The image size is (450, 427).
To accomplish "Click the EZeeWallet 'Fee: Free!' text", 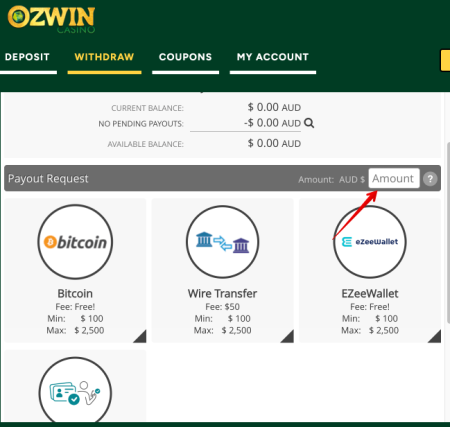I will coord(370,307).
